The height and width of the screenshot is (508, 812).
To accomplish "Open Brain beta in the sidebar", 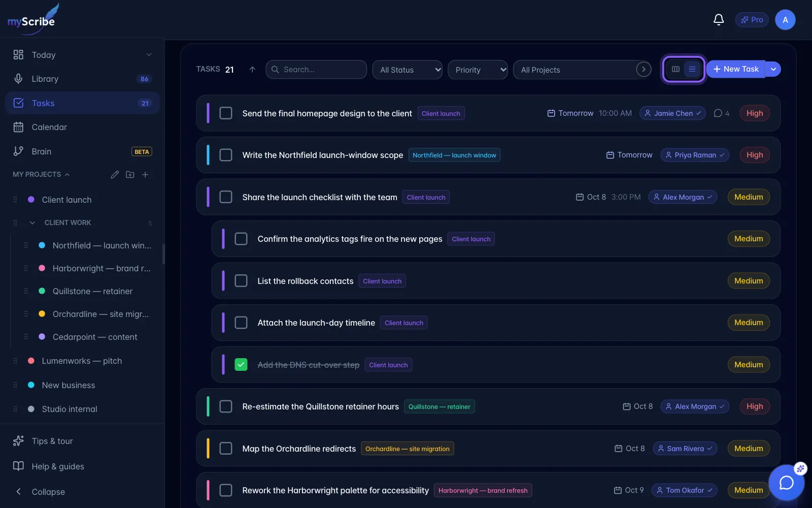I will coord(82,151).
